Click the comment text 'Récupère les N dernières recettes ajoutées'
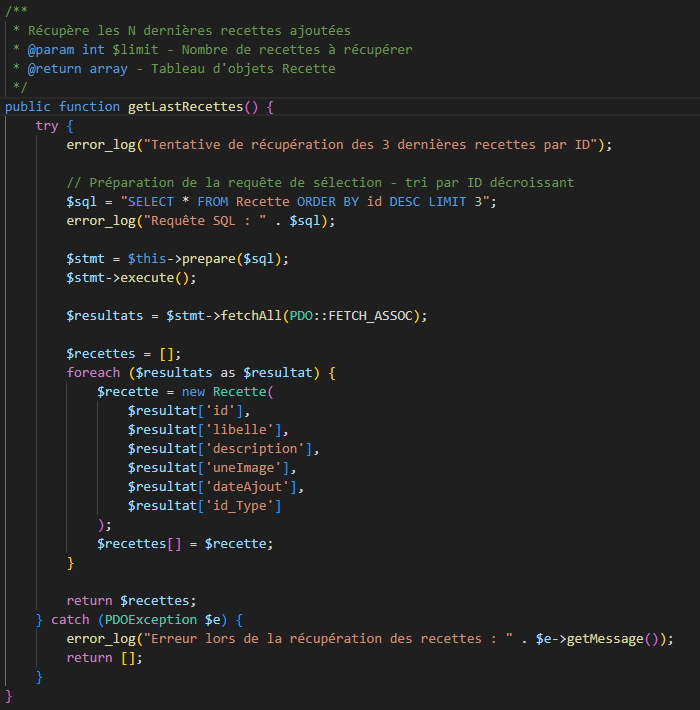Screen dimensions: 700x710 [x=189, y=31]
